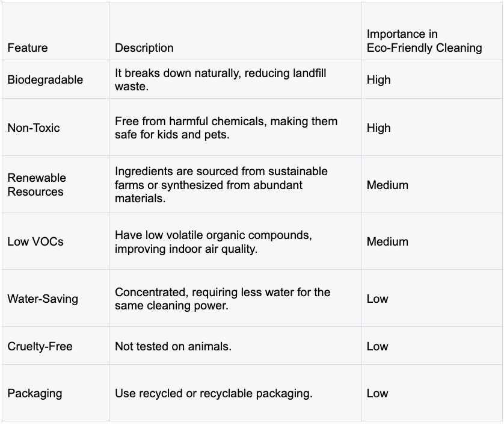This screenshot has width=504, height=425.
Task: Click the 'Concentrated, requiring less water' cell
Action: (x=235, y=298)
